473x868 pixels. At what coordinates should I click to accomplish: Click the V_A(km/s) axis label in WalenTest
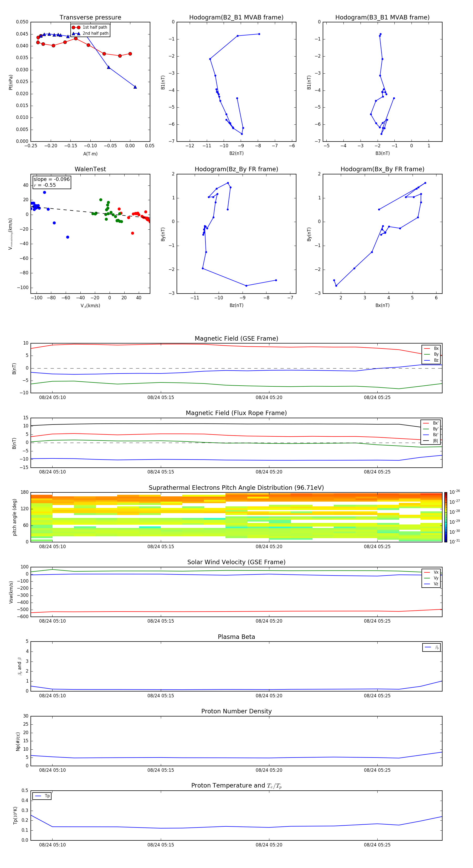tap(90, 306)
